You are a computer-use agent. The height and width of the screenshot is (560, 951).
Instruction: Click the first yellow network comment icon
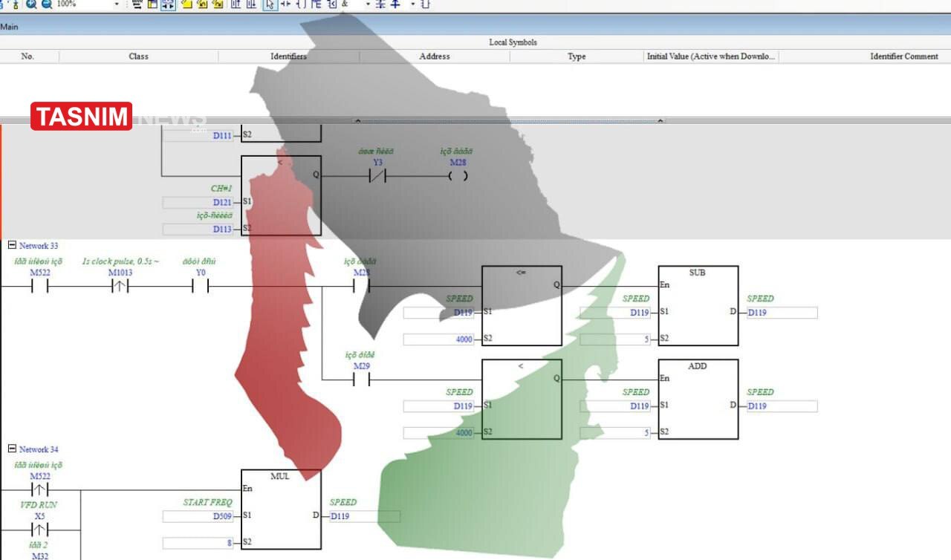[186, 4]
